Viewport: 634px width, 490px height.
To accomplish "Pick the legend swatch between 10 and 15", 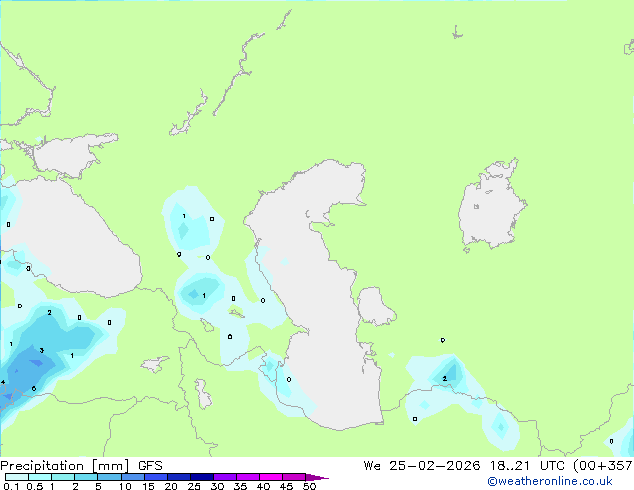I will coord(133,477).
